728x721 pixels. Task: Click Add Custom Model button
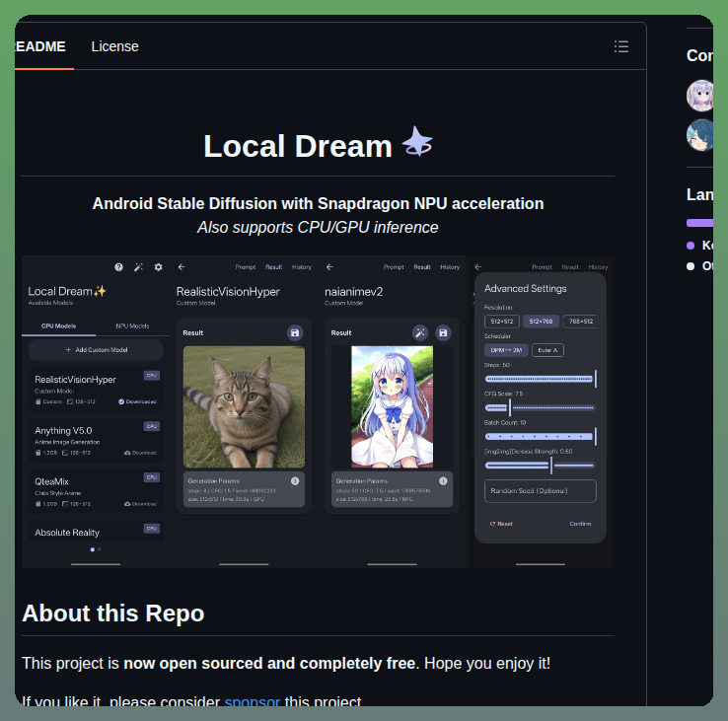[96, 350]
